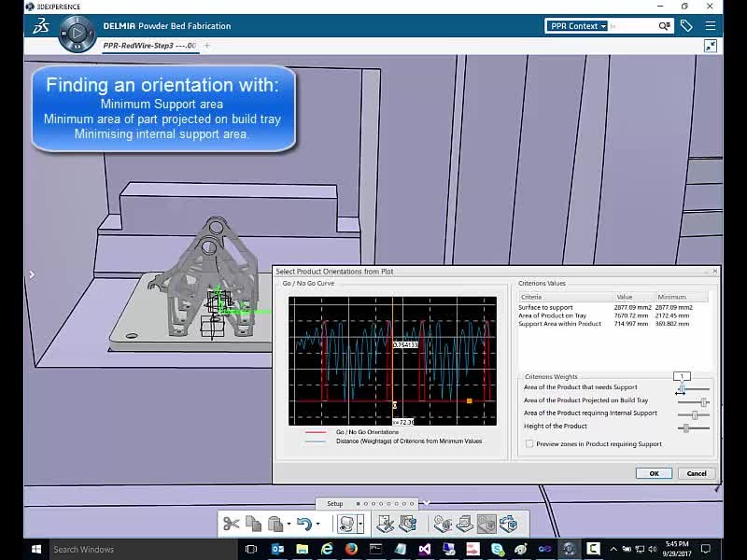Open the hamburger menu in top bar
Screen dimensions: 747x560
coord(711,26)
